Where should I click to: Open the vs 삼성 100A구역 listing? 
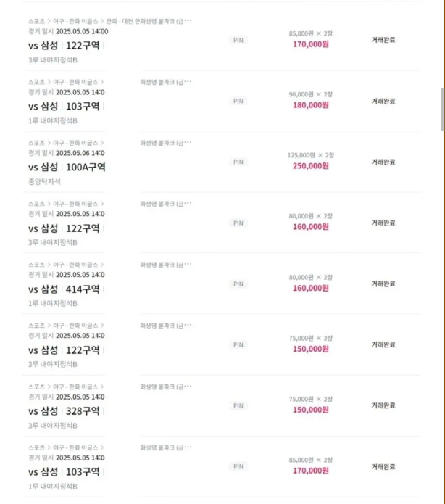click(67, 167)
